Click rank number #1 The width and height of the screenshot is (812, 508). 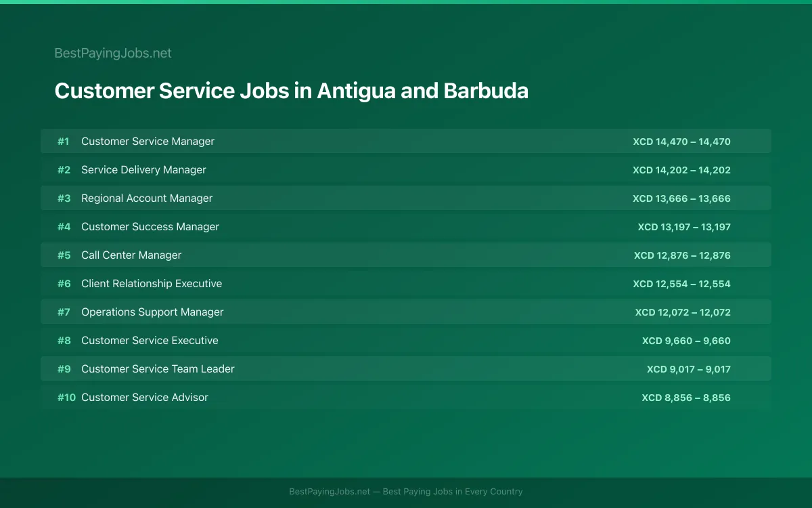tap(63, 142)
